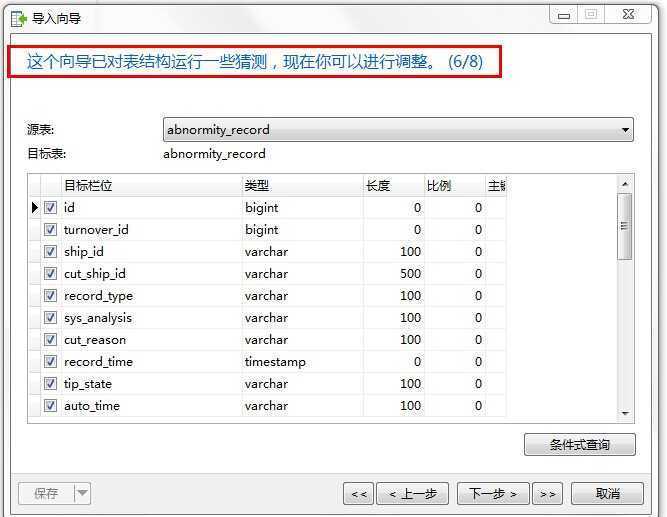This screenshot has height=517, width=667.
Task: Click the timestamp type cell
Action: 275,362
